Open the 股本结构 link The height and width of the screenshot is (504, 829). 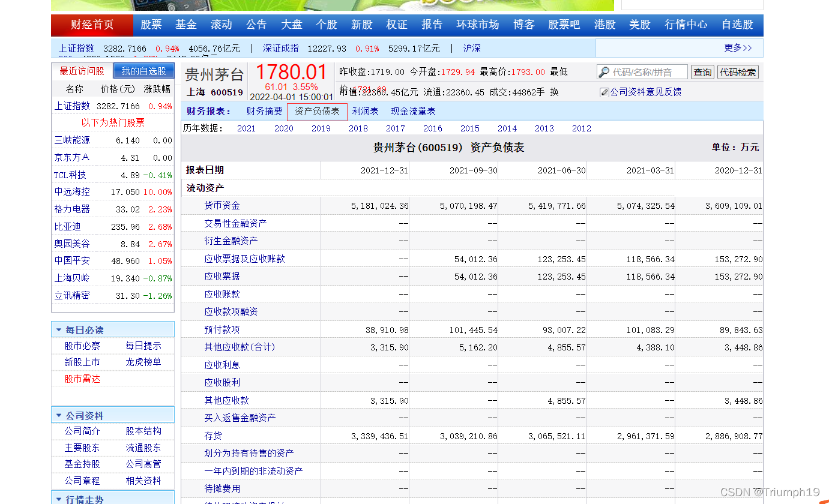click(x=143, y=431)
